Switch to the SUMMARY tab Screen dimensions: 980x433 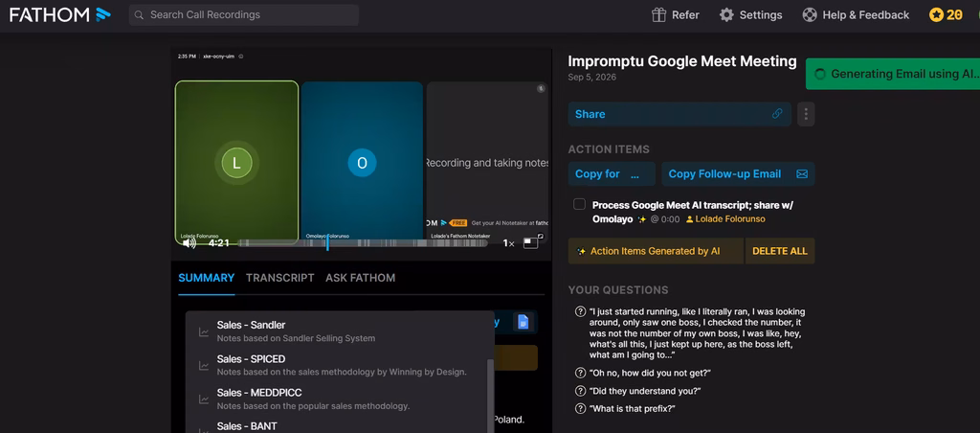pyautogui.click(x=207, y=278)
